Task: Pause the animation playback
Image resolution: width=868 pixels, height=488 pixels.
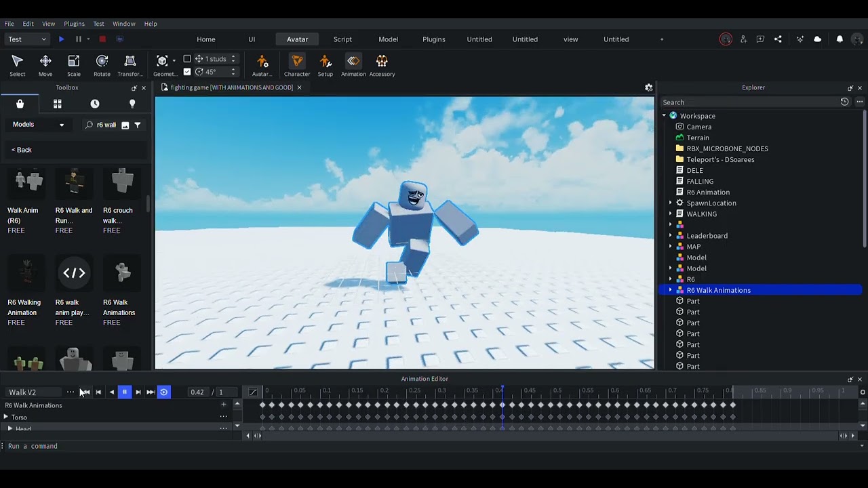Action: 125,392
